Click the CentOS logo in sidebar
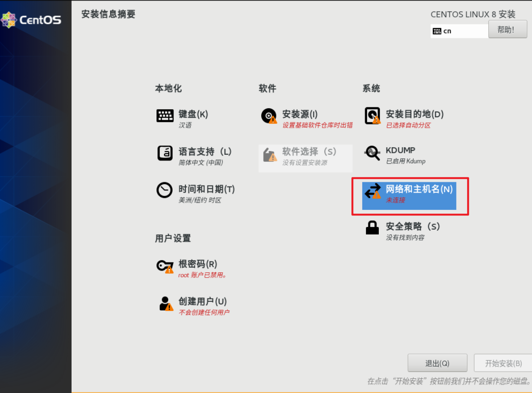 click(x=31, y=20)
